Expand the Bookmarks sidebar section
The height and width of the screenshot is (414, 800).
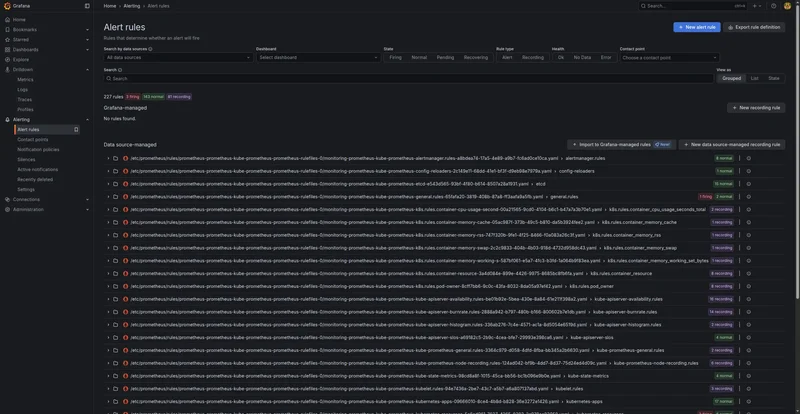pyautogui.click(x=87, y=30)
